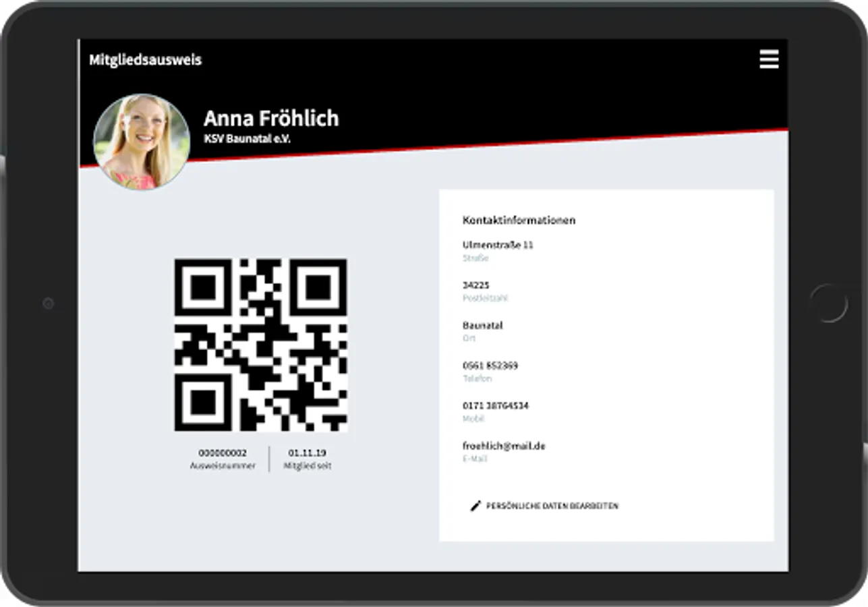Click the 'Kontaktinformationen' heading
The width and height of the screenshot is (868, 607).
tap(519, 220)
